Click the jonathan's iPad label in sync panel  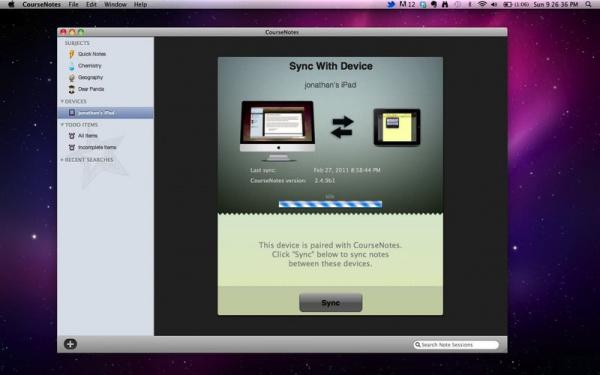point(330,85)
